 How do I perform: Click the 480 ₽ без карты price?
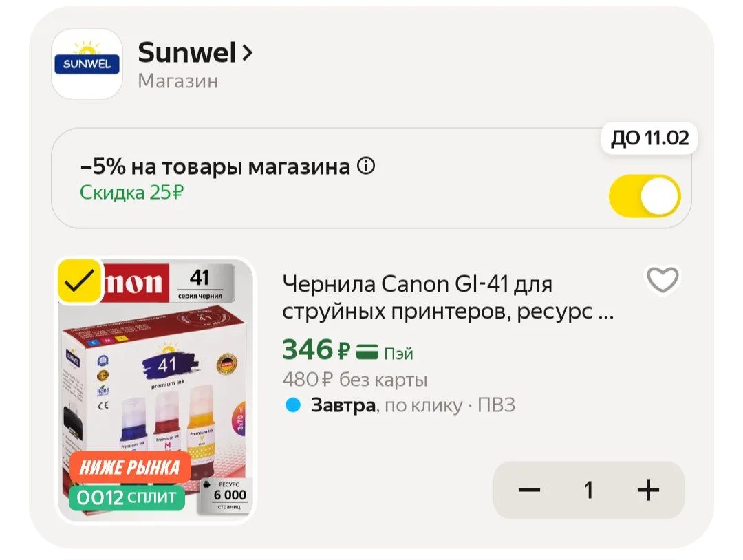(x=355, y=379)
